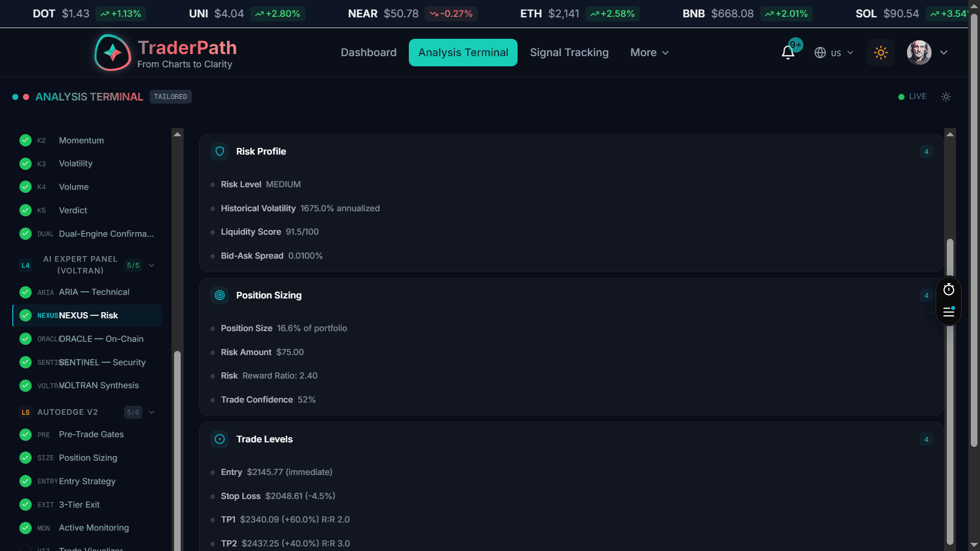Click ORACLE green check icon

(x=26, y=339)
